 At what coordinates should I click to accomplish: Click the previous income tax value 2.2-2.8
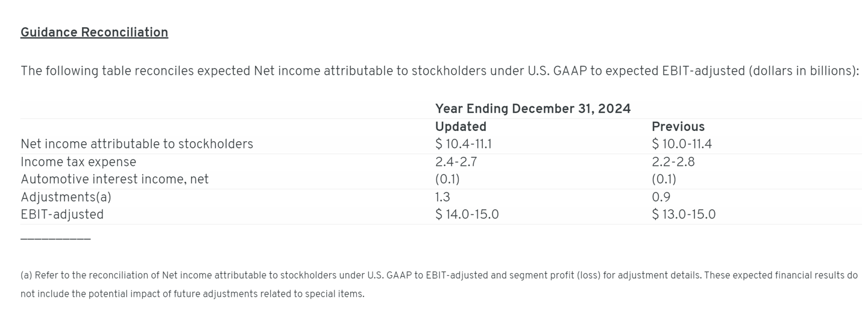point(673,162)
